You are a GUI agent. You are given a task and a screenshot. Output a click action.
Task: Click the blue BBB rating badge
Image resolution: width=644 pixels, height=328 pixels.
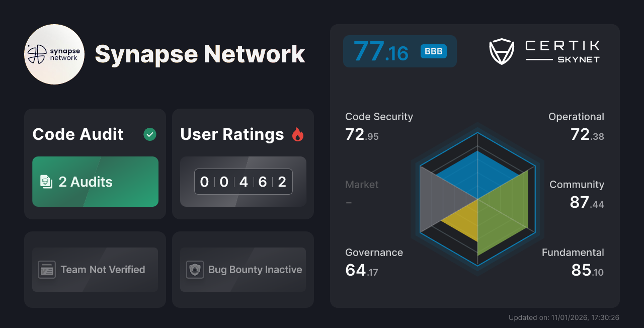pos(433,51)
